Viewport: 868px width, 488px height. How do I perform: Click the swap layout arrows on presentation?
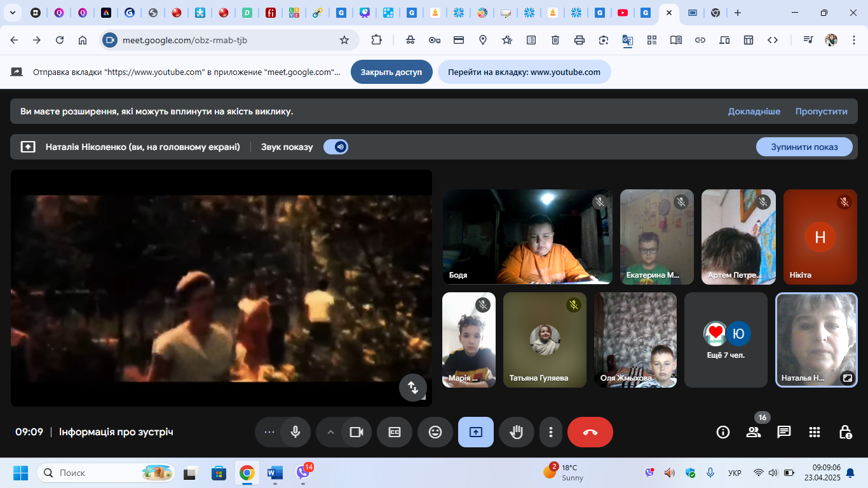[x=413, y=388]
